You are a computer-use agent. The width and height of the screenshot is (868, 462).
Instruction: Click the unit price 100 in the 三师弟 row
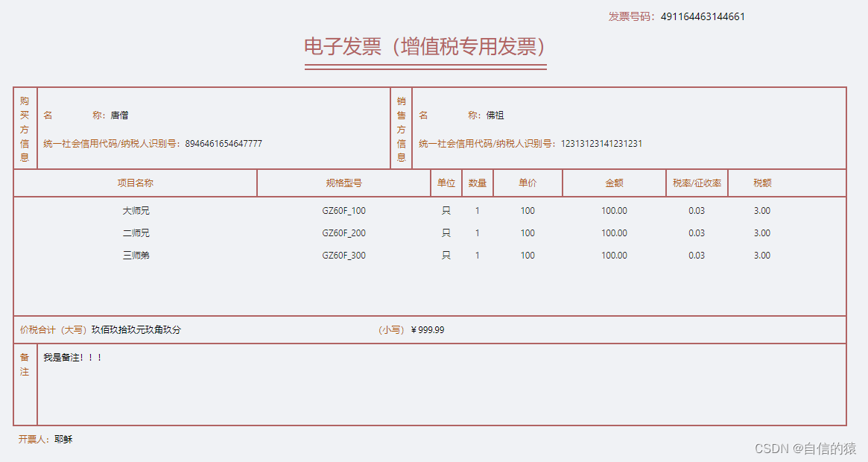coord(528,256)
